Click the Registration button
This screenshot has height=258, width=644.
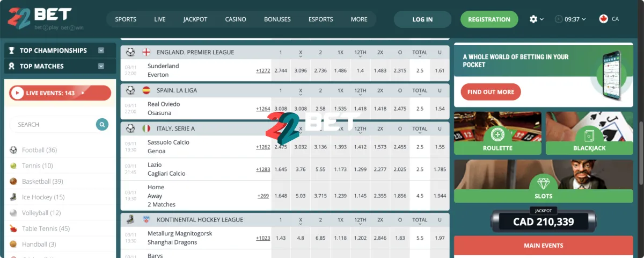489,19
